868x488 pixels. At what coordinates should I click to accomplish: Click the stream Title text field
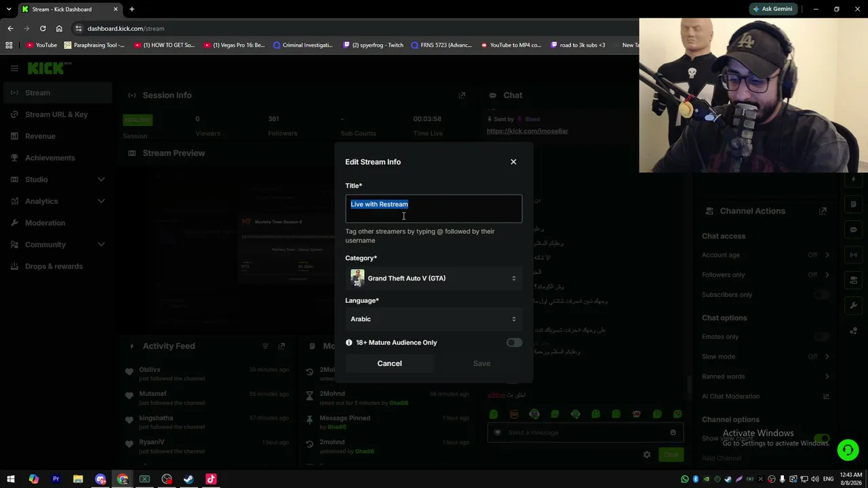[x=434, y=209]
